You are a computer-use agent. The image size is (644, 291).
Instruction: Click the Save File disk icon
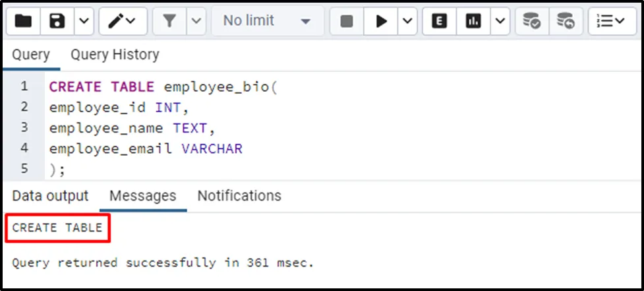coord(58,21)
